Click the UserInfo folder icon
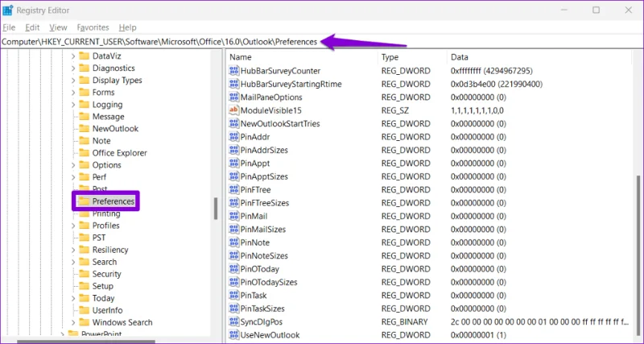The image size is (644, 344). click(85, 310)
